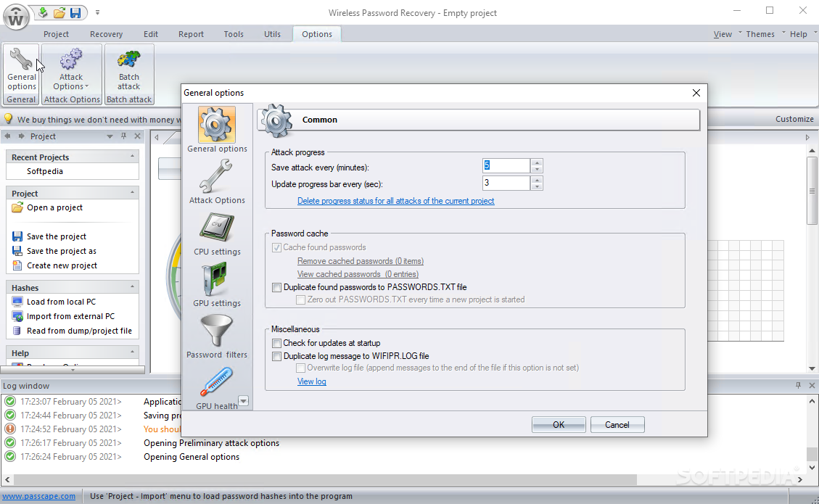Screen dimensions: 819x504
Task: Select General options category in dialog sidebar
Action: (217, 130)
